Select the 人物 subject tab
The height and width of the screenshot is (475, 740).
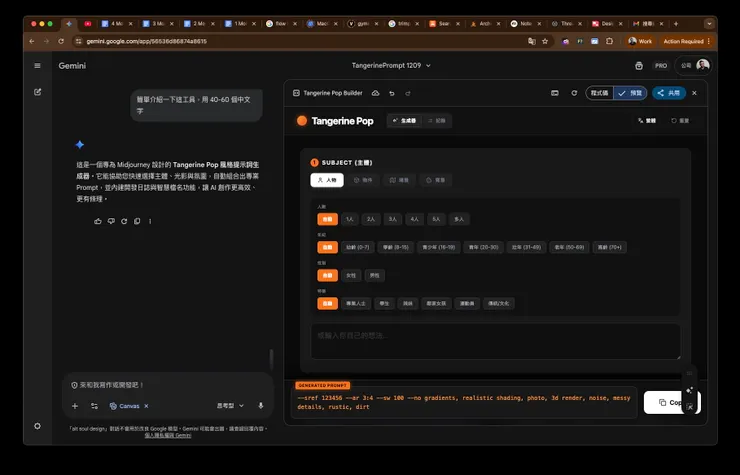tap(327, 180)
